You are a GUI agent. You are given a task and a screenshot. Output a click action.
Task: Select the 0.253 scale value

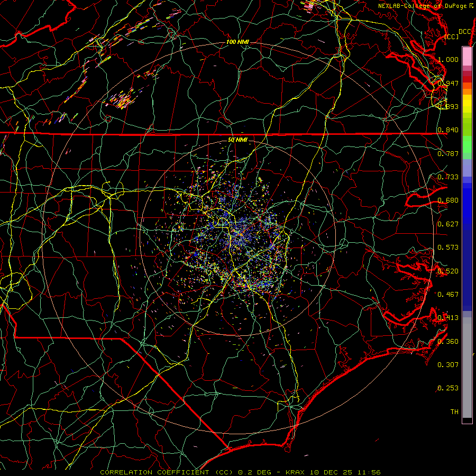pos(448,388)
